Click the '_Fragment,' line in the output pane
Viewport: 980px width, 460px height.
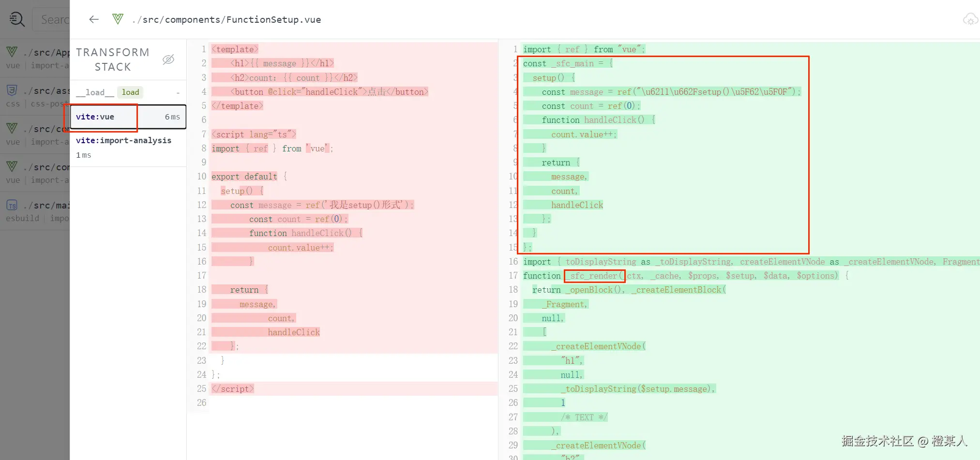565,304
